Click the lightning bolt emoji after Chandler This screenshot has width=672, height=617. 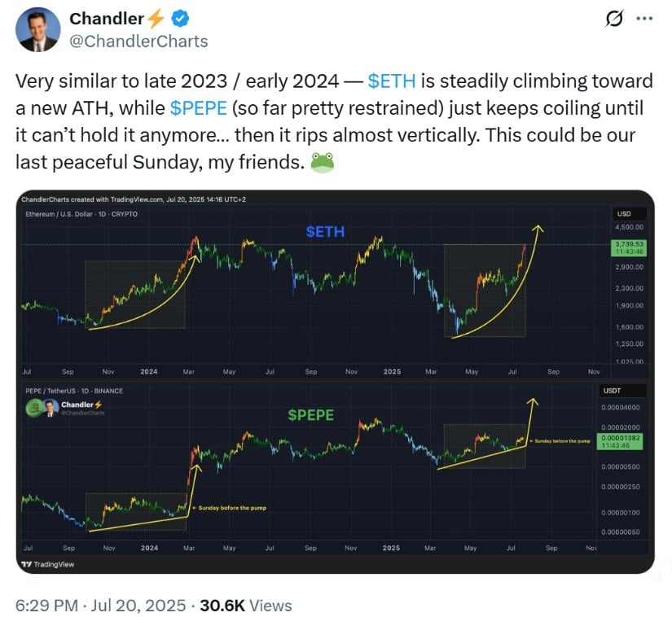[156, 19]
